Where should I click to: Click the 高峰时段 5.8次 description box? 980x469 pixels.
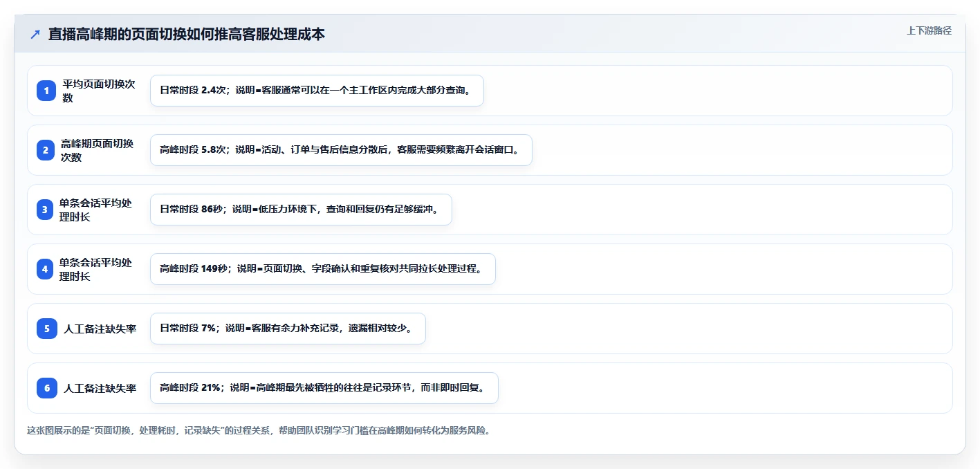341,150
